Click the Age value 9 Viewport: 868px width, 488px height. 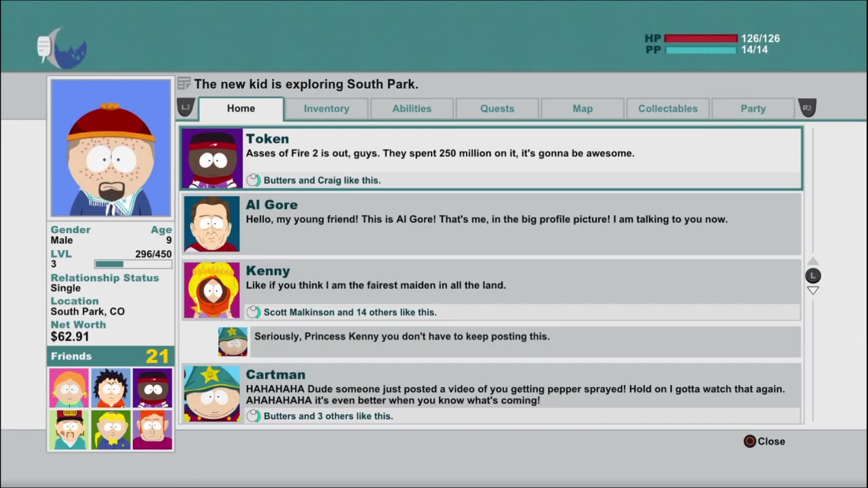click(x=169, y=240)
